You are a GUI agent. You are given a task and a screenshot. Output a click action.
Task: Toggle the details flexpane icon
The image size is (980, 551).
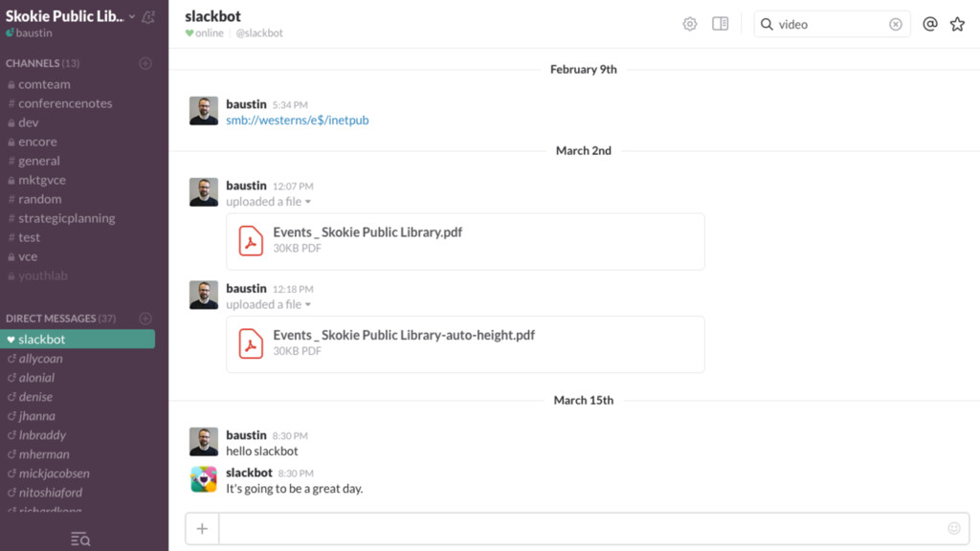[x=720, y=24]
